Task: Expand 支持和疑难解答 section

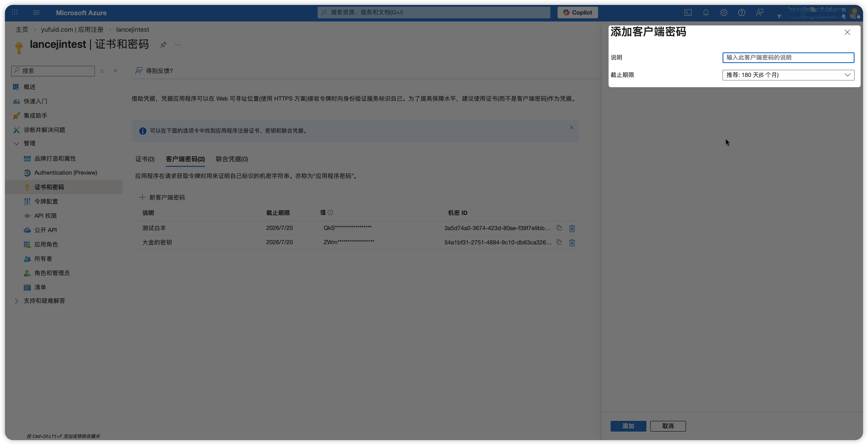Action: (16, 301)
